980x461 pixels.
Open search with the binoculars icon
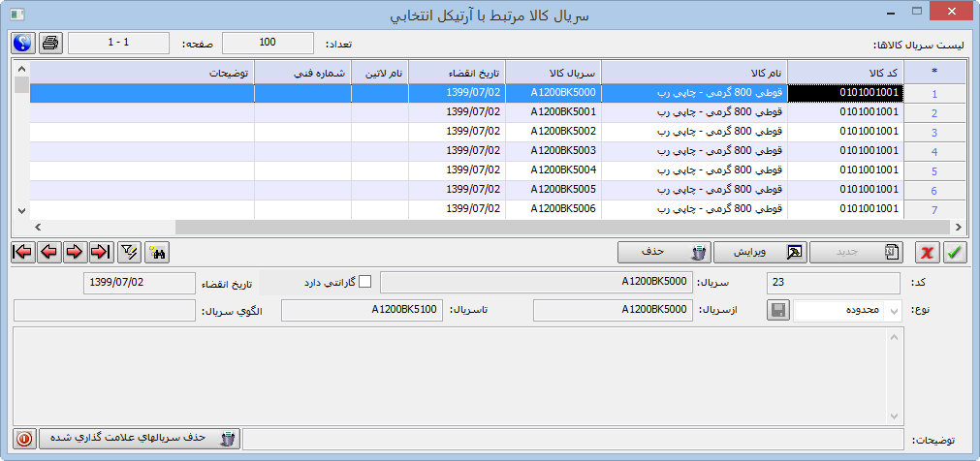pyautogui.click(x=155, y=252)
